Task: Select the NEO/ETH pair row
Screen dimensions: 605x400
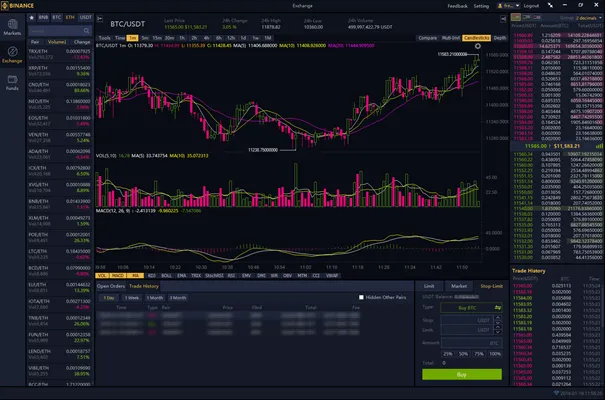Action: tap(59, 104)
